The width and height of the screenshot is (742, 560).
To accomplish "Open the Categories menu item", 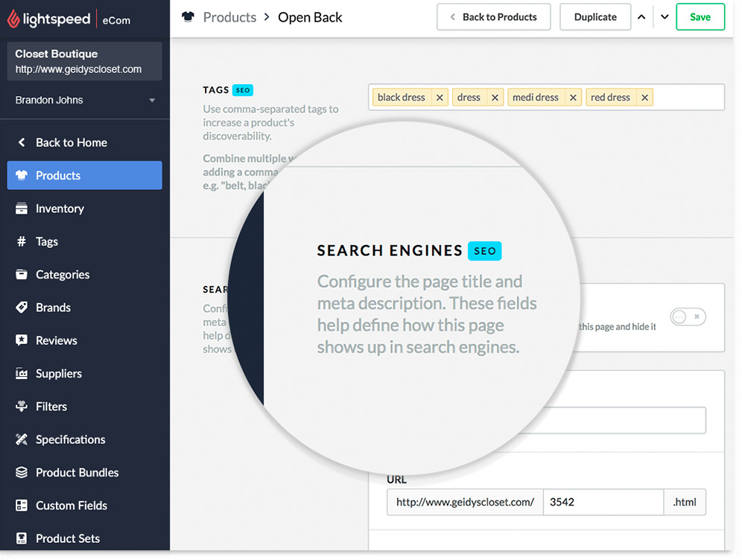I will coord(85,274).
